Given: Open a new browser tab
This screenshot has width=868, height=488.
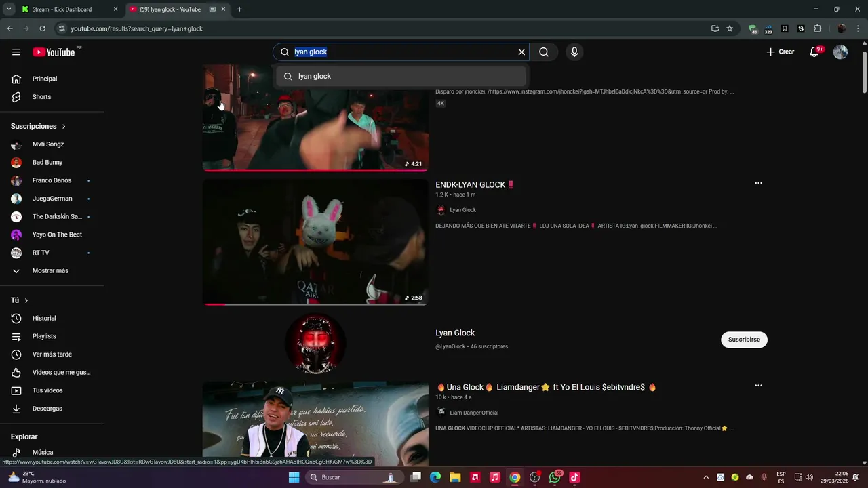Looking at the screenshot, I should coord(239,9).
